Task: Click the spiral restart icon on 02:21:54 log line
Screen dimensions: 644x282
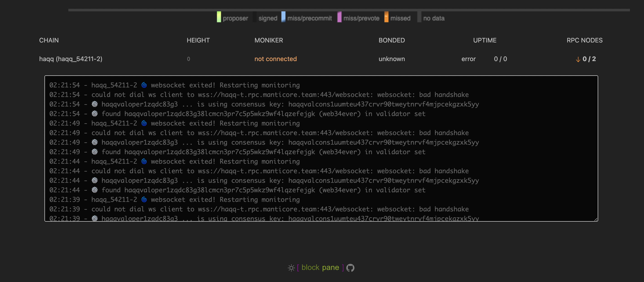Action: coord(144,85)
